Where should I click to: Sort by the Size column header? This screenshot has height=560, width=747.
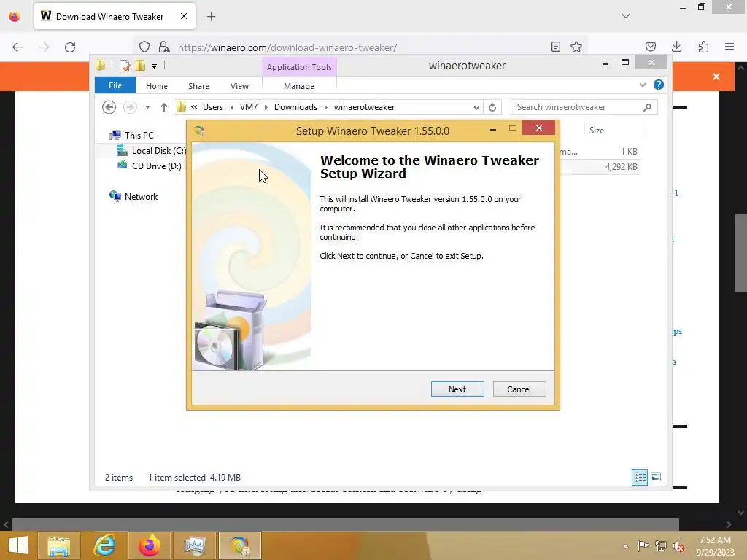pos(597,131)
